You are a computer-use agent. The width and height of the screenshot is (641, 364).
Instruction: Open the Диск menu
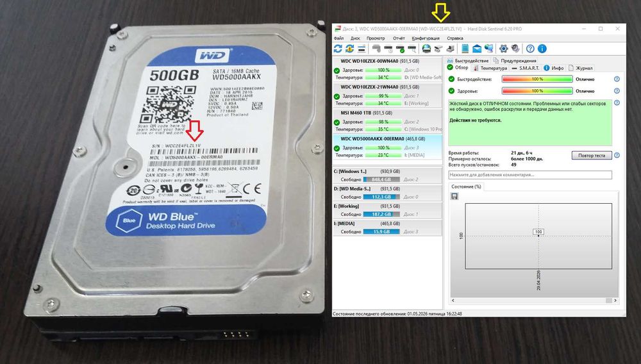pos(355,38)
